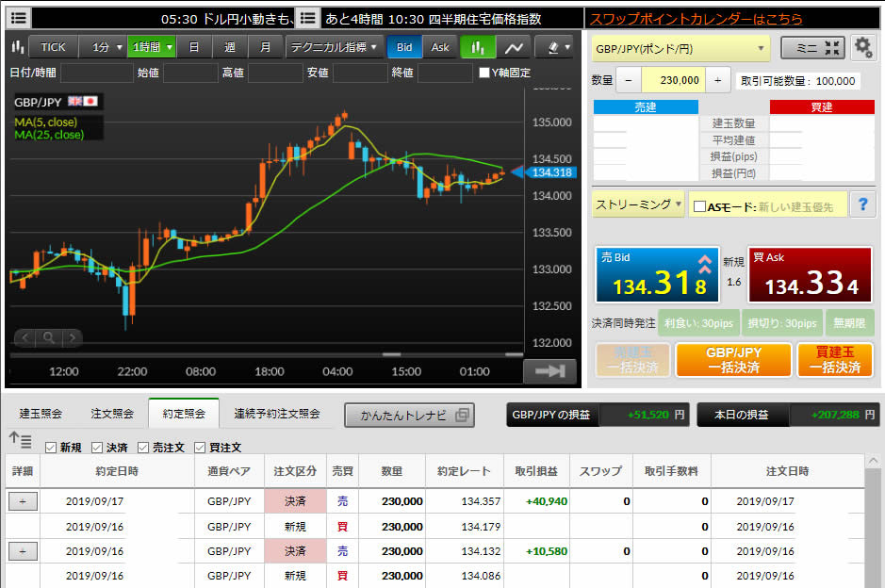
Task: Decrease quantity with minus button
Action: click(x=629, y=81)
